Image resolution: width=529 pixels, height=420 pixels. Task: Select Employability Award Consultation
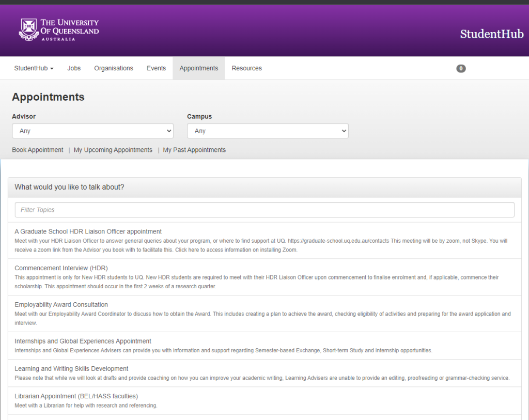[x=61, y=304]
